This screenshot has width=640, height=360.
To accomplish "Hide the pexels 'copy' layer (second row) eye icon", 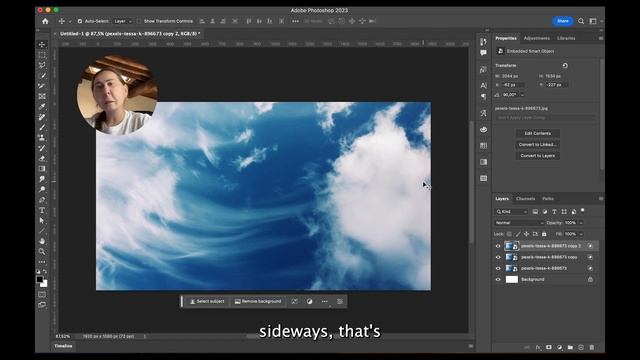I will pos(498,257).
